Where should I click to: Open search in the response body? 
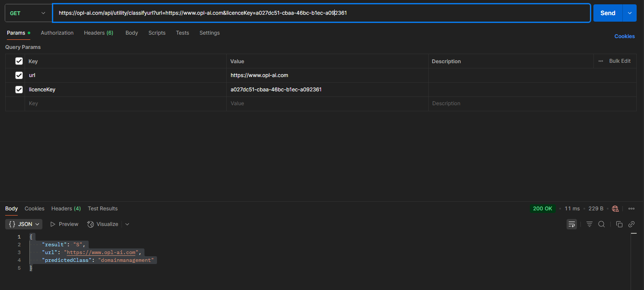(x=602, y=224)
